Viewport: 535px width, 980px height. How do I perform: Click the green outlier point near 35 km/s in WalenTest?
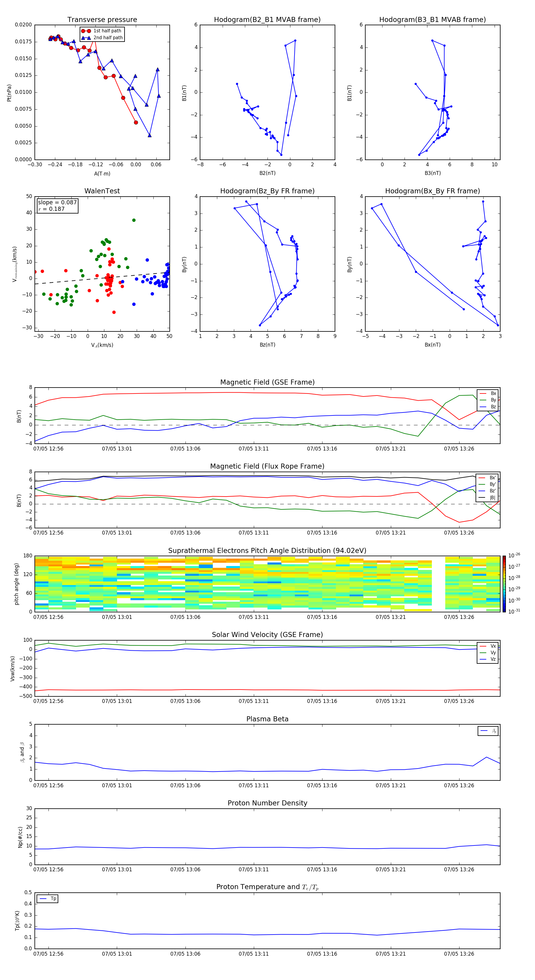click(x=134, y=220)
